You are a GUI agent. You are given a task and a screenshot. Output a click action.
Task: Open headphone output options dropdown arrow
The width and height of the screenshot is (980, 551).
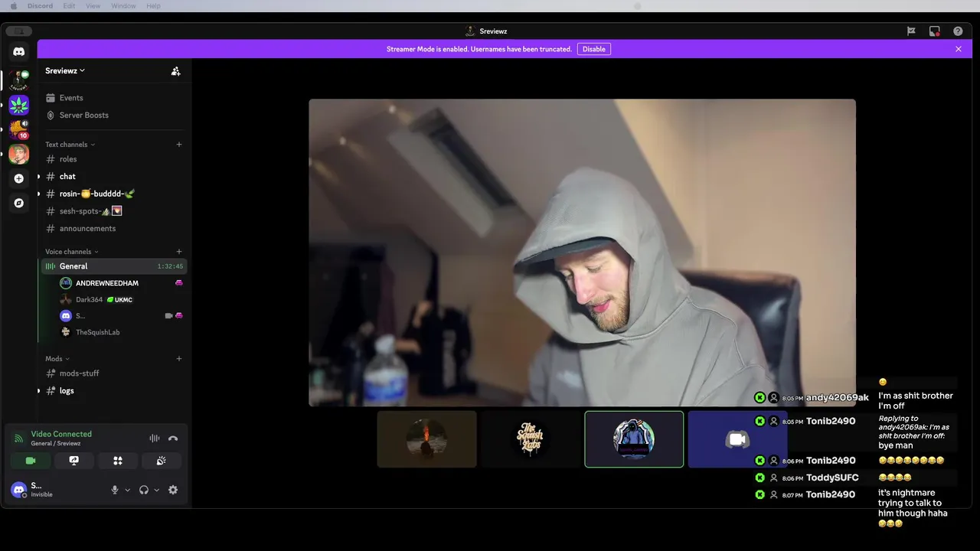(x=157, y=490)
